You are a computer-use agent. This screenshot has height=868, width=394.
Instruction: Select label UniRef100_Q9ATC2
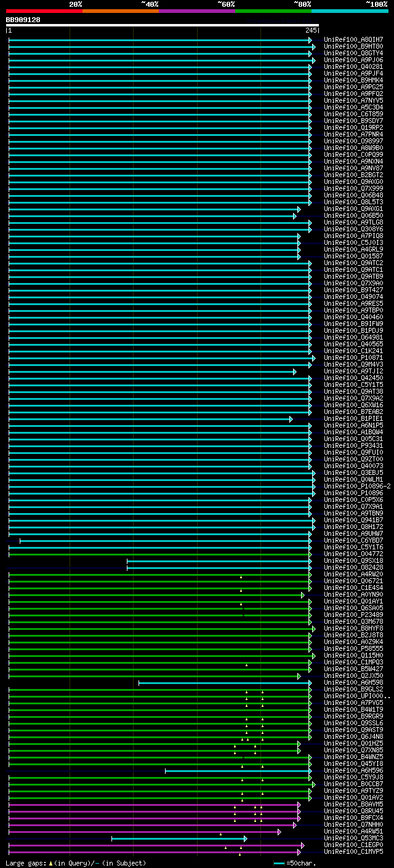353,263
